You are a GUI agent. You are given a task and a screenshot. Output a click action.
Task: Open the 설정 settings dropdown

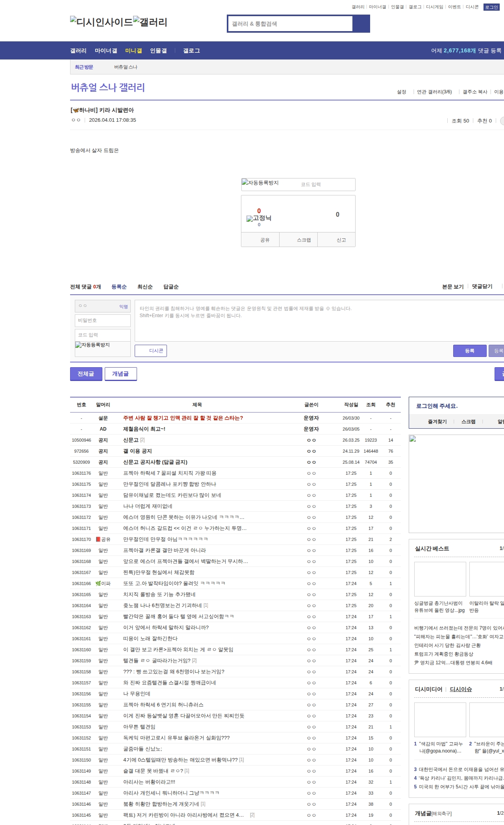[x=401, y=92]
